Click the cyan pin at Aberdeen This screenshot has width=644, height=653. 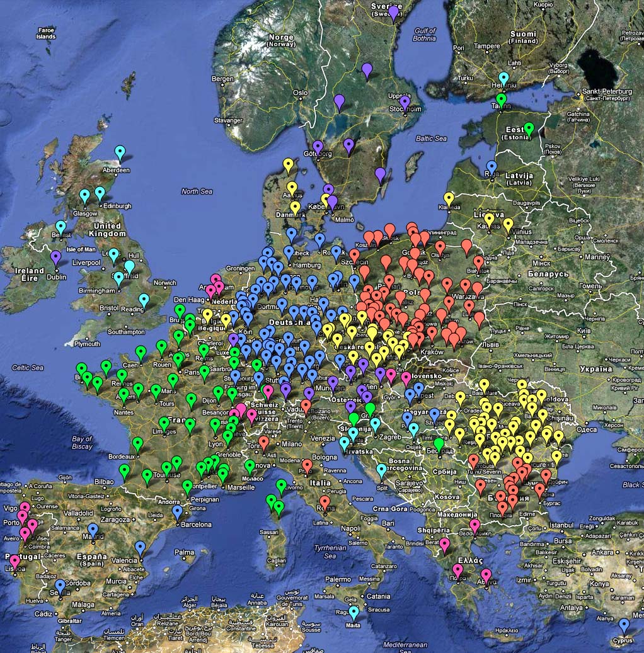click(x=120, y=152)
